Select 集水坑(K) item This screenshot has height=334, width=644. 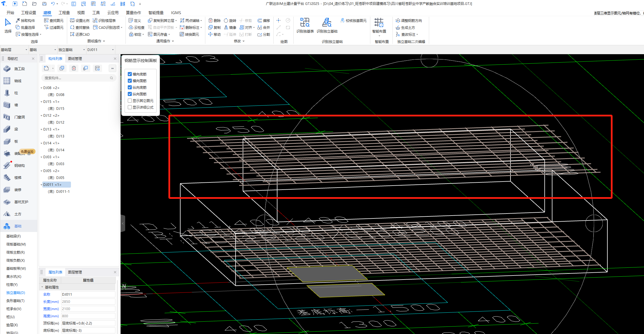(x=14, y=276)
